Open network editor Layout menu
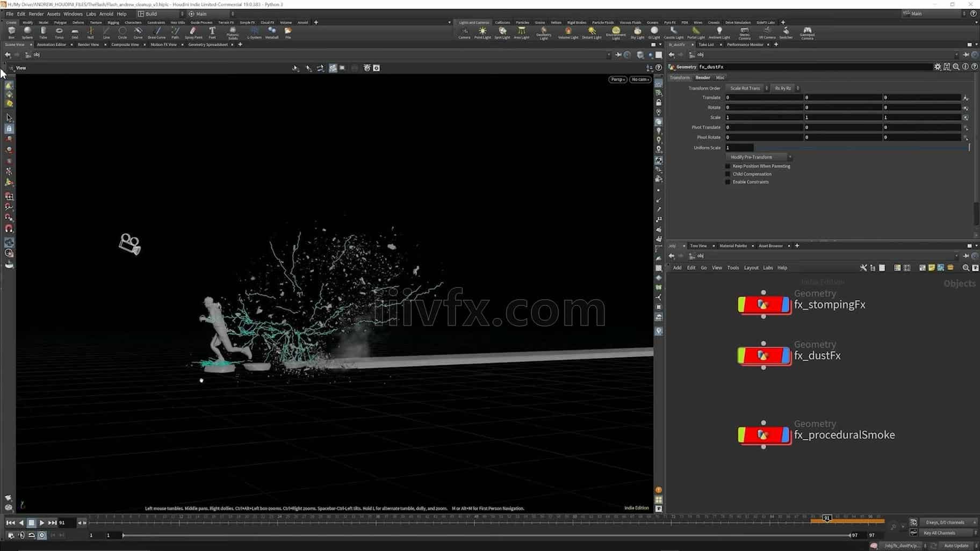Screen dimensions: 980x551 [751, 267]
